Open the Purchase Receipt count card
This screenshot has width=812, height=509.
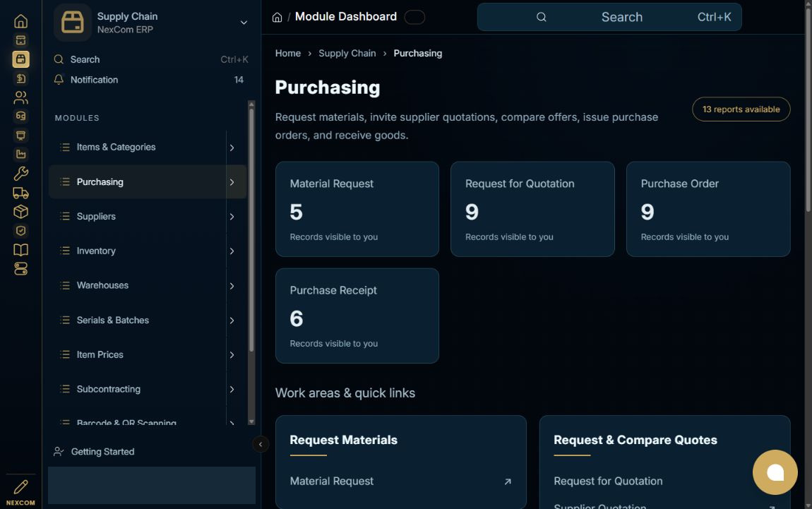click(x=357, y=316)
